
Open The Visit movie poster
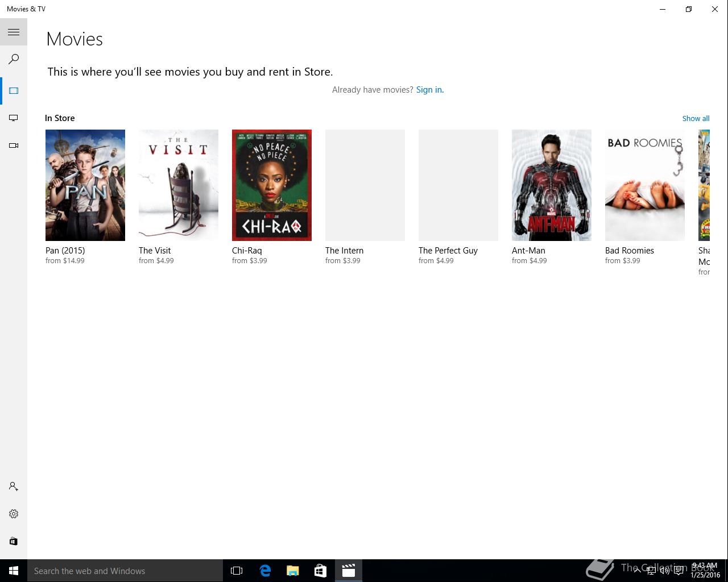tap(179, 185)
